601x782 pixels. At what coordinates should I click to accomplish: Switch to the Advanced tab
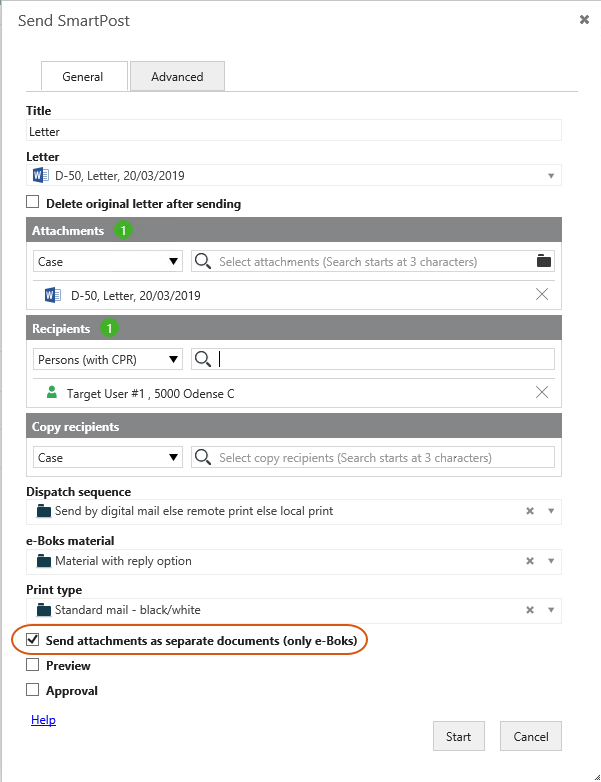tap(177, 76)
